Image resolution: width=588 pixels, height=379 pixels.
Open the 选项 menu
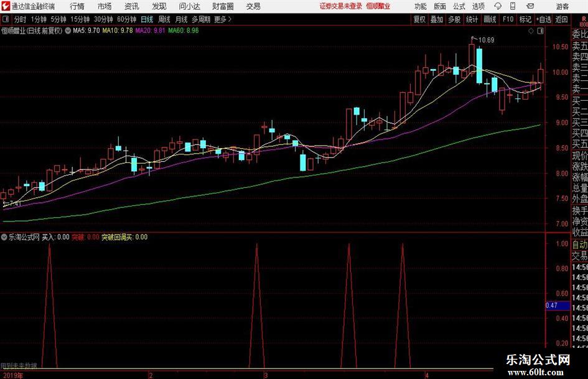478,6
